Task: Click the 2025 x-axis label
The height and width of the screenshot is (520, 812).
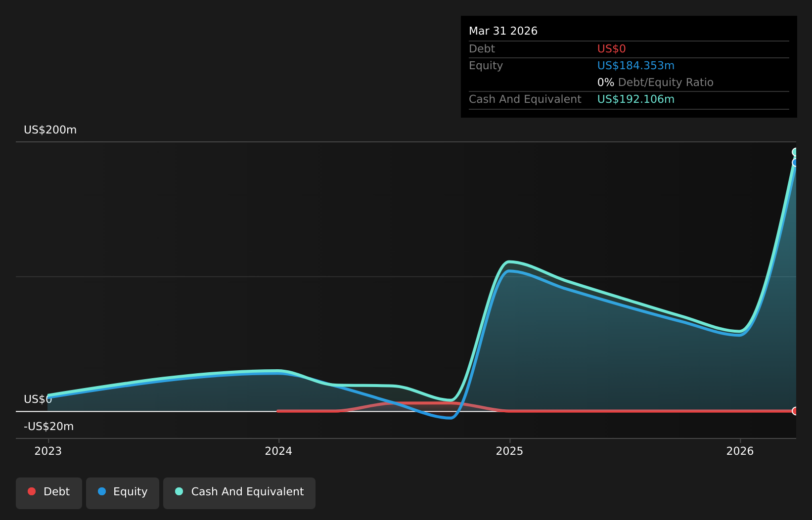Action: [509, 451]
